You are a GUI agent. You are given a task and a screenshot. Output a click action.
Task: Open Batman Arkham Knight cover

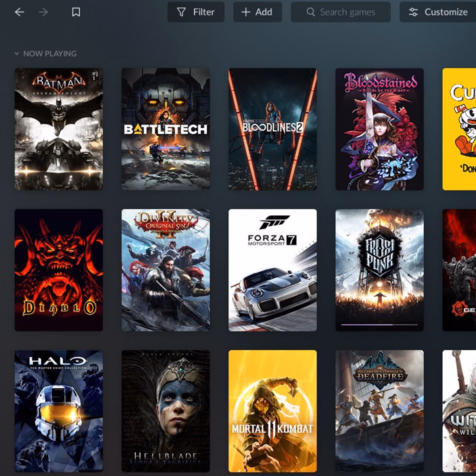[x=59, y=129]
